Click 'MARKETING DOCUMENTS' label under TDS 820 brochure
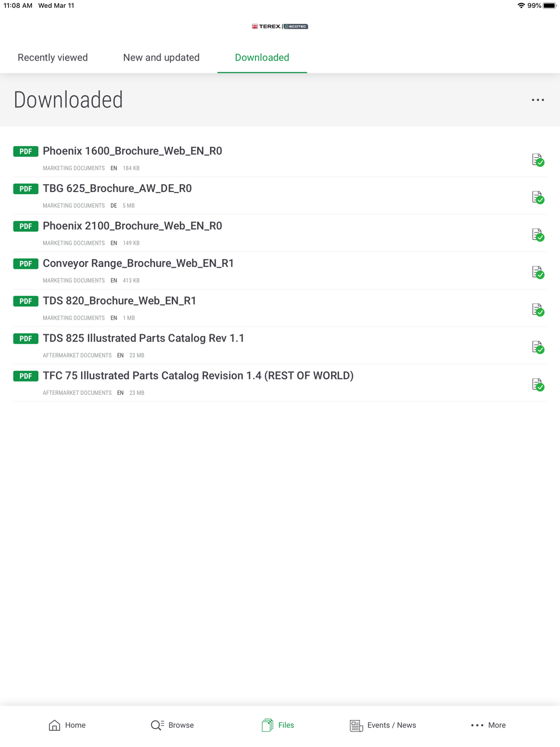 [x=74, y=318]
